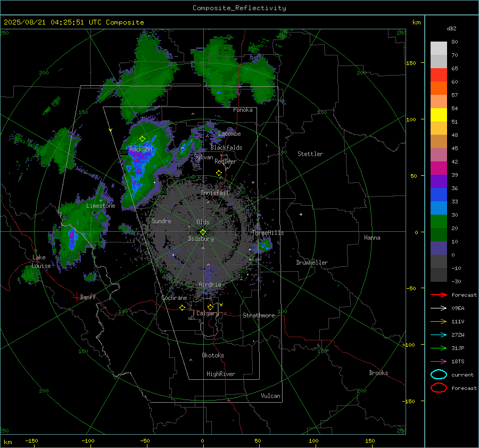Click the yellow diamond marker south of RedDeer

tap(219, 173)
